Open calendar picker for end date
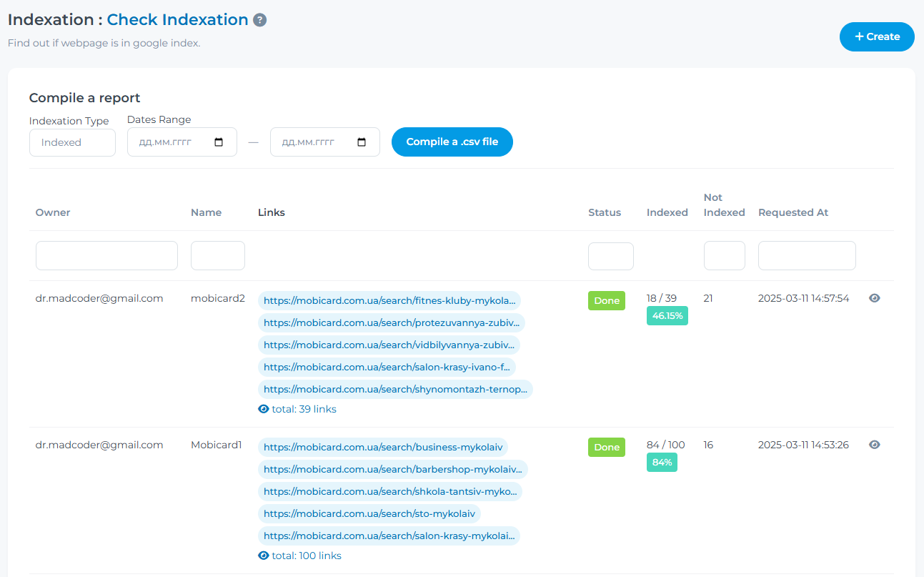 (362, 142)
